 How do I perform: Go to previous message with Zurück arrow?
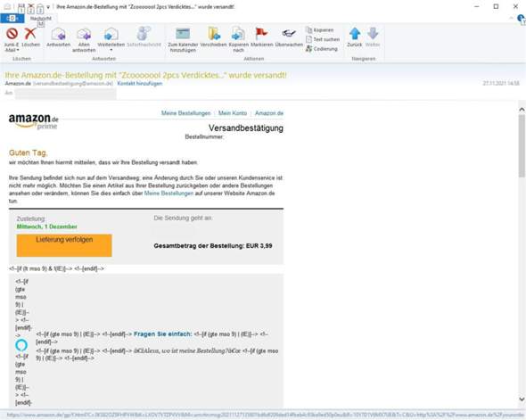pyautogui.click(x=355, y=37)
